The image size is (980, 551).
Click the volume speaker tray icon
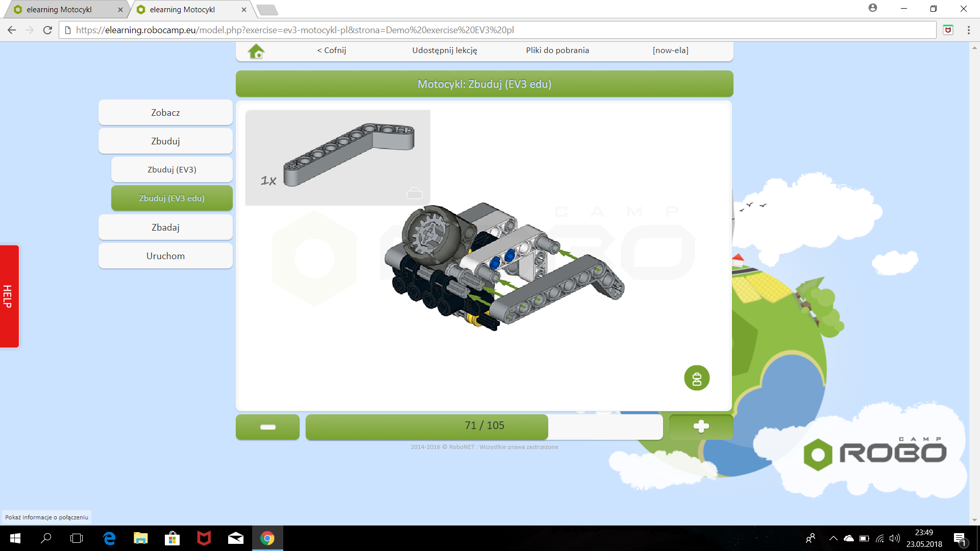pyautogui.click(x=894, y=538)
